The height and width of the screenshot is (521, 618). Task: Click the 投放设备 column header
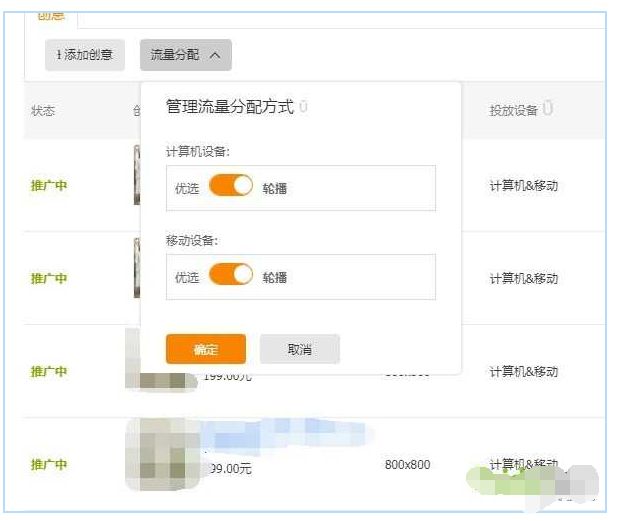pyautogui.click(x=513, y=110)
